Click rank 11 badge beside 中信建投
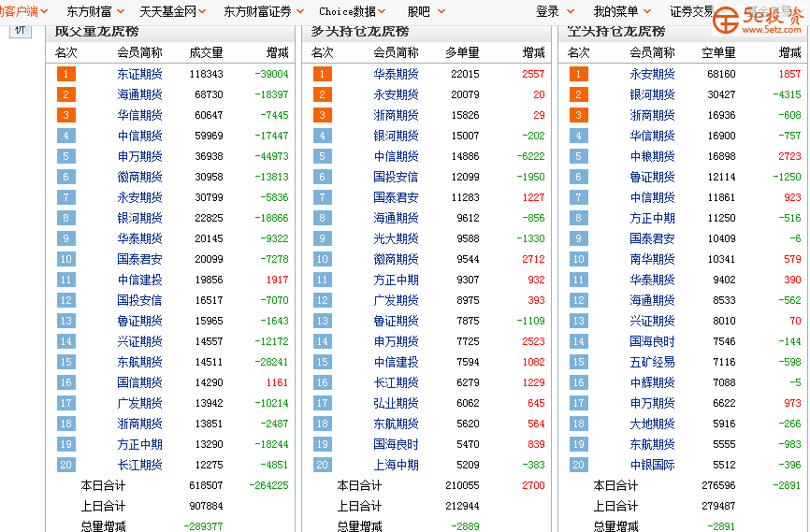Screen dimensions: 810x532 click(66, 280)
